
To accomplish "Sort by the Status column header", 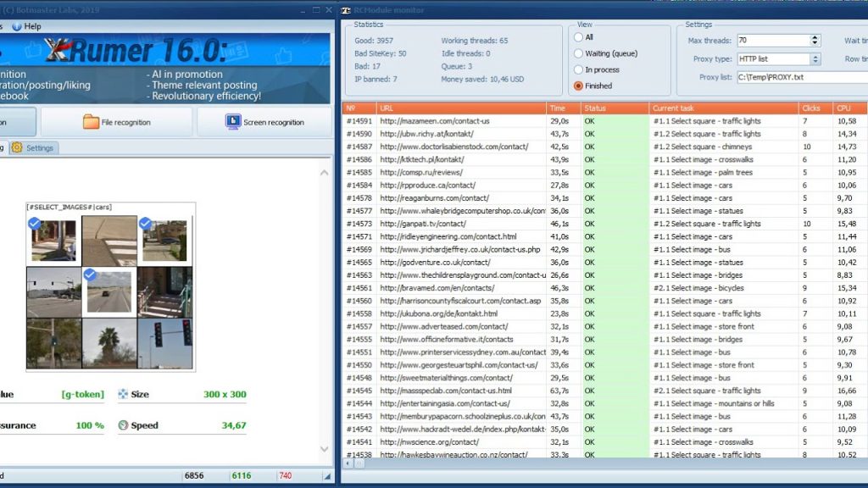I will pyautogui.click(x=615, y=108).
